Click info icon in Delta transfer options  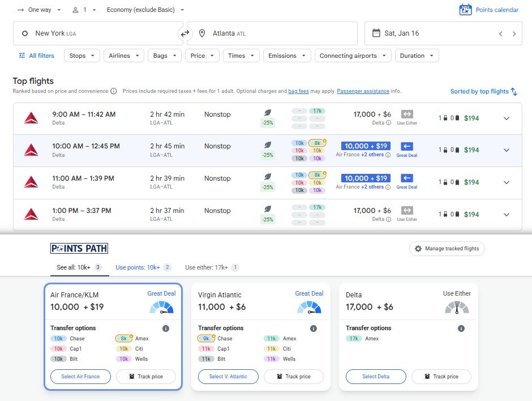(461, 329)
